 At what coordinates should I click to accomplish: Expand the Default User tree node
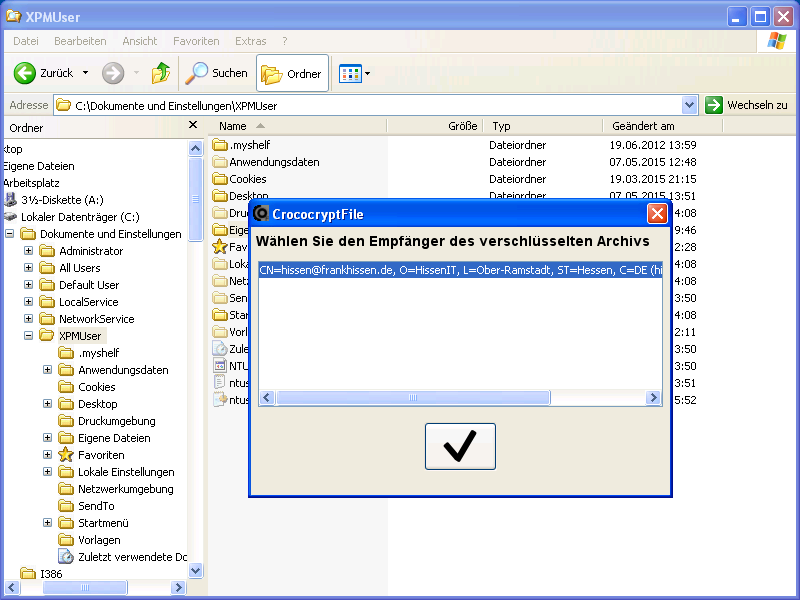coord(29,285)
